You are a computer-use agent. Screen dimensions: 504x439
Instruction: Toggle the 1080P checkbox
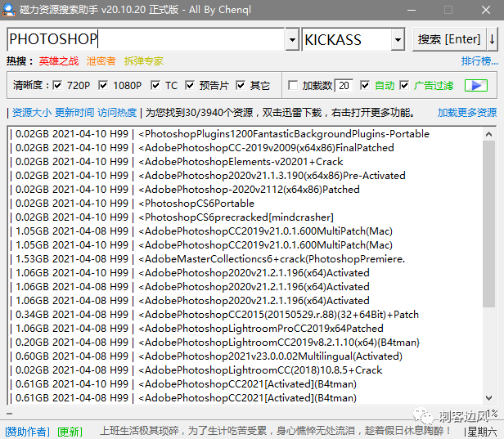[103, 85]
